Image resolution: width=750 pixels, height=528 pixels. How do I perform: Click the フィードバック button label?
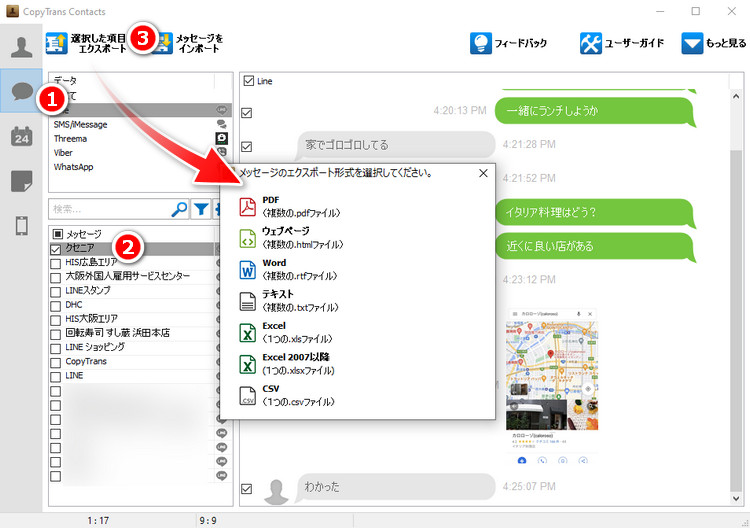(x=520, y=43)
